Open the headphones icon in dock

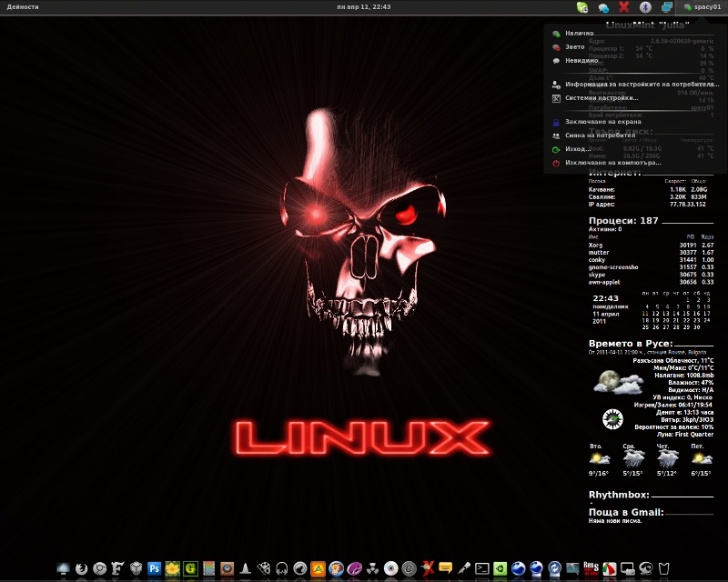[281, 568]
